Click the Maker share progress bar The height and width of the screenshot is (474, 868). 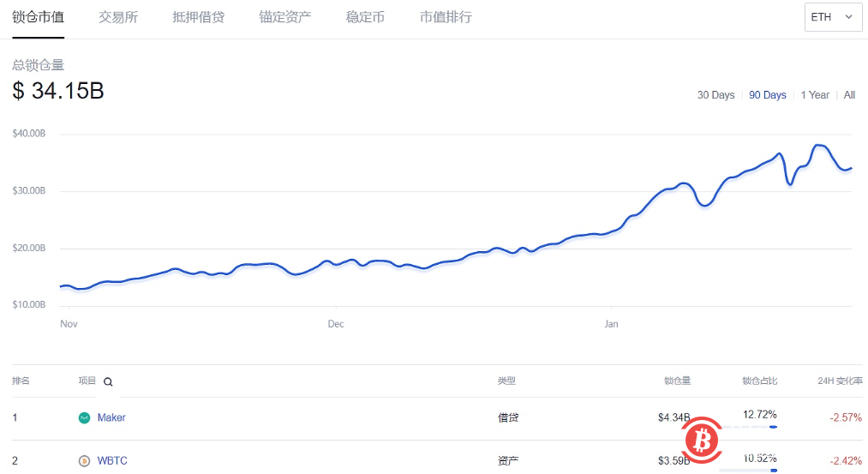[749, 427]
